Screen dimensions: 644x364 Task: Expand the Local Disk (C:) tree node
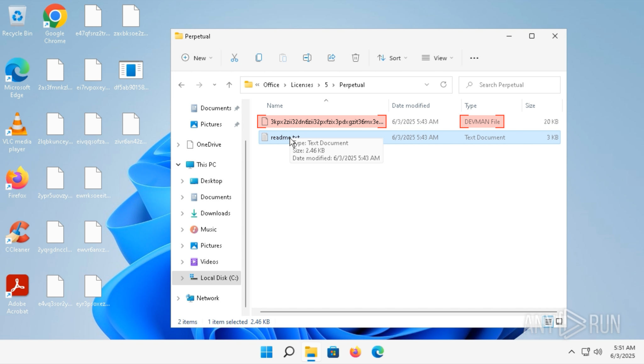(182, 278)
